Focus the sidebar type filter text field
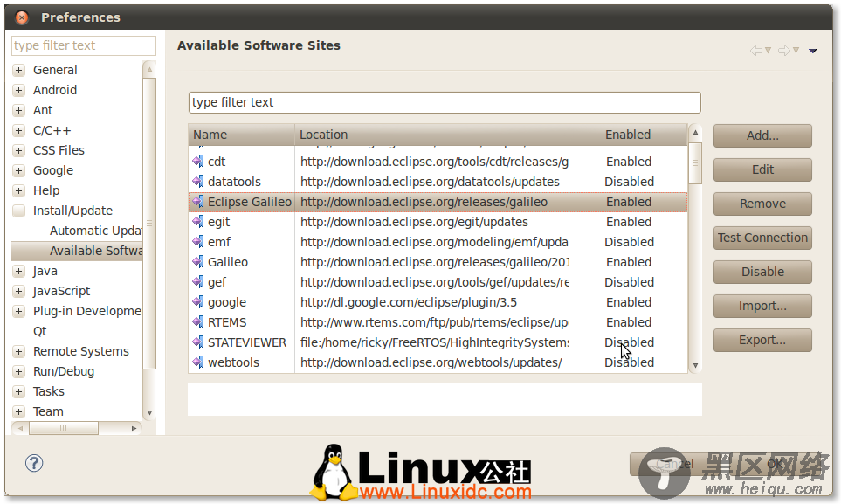The height and width of the screenshot is (504, 841). tap(84, 45)
